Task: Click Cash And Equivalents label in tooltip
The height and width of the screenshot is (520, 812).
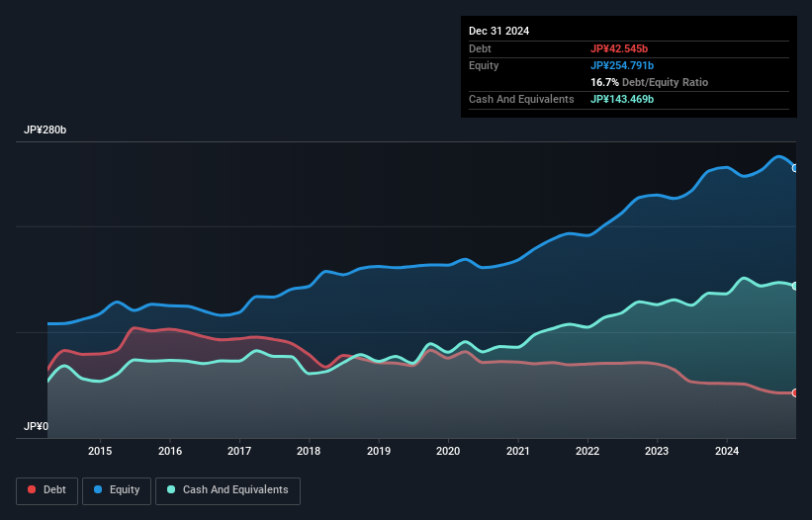Action: click(x=521, y=99)
